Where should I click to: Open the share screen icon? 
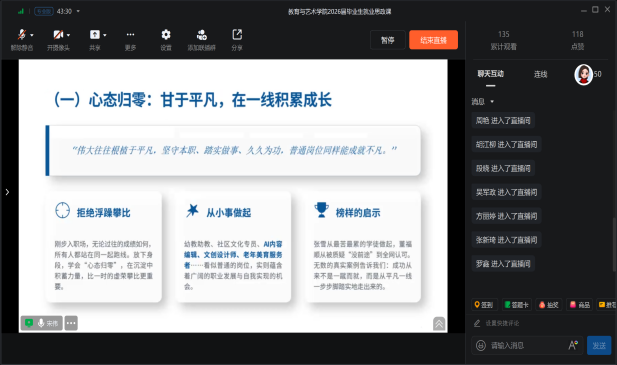coord(95,35)
